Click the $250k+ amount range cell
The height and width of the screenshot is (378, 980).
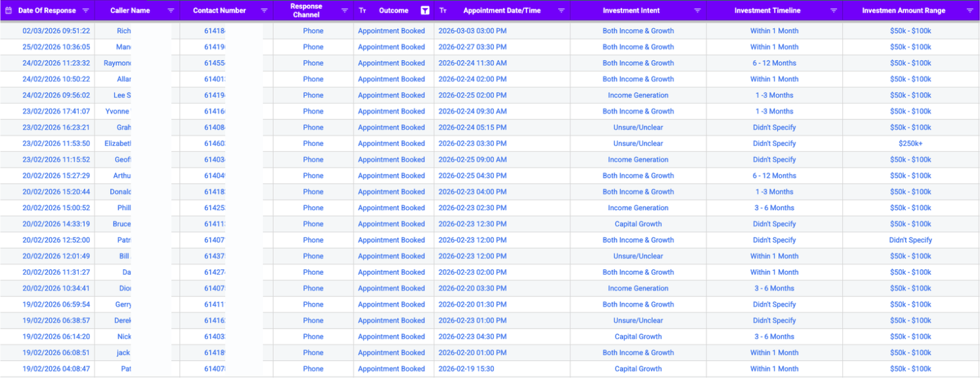(910, 143)
